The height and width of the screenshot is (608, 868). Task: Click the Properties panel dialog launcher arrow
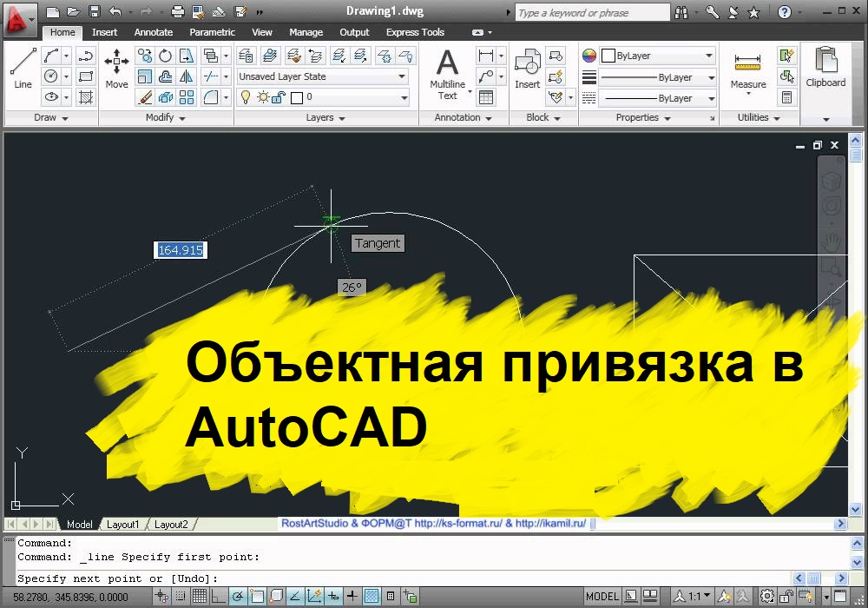[712, 118]
